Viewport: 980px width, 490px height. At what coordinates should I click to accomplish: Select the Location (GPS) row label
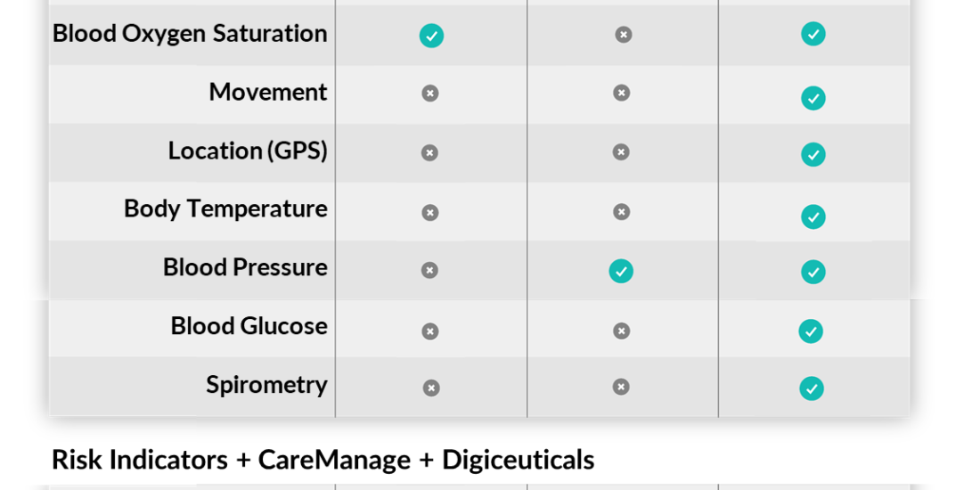(248, 151)
